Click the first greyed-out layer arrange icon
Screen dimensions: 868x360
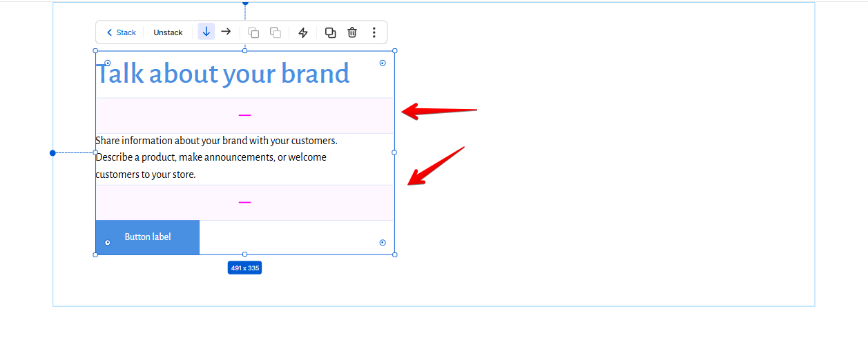(x=253, y=32)
